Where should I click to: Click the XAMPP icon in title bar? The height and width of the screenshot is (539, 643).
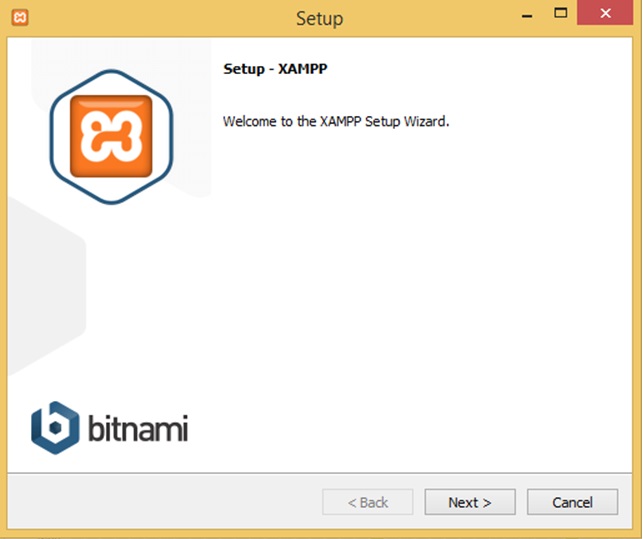click(20, 18)
